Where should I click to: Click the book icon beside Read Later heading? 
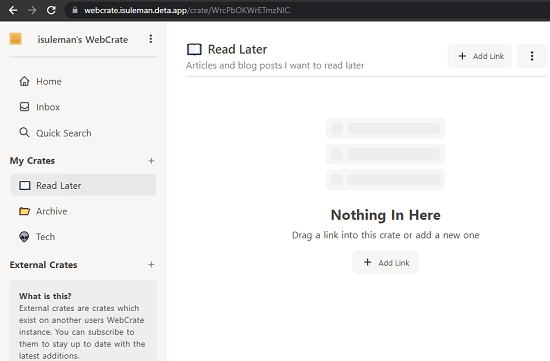[x=194, y=49]
